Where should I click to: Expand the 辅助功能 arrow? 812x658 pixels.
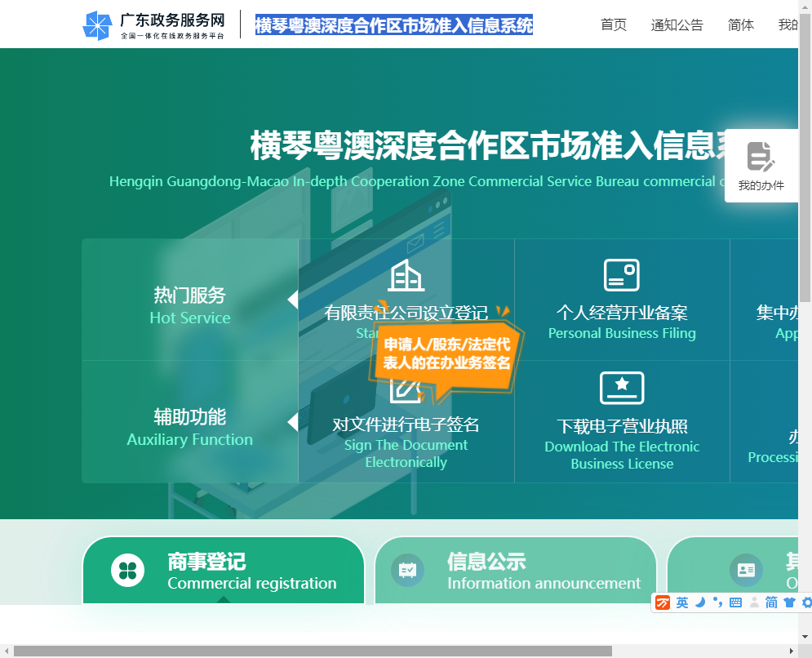coord(294,422)
